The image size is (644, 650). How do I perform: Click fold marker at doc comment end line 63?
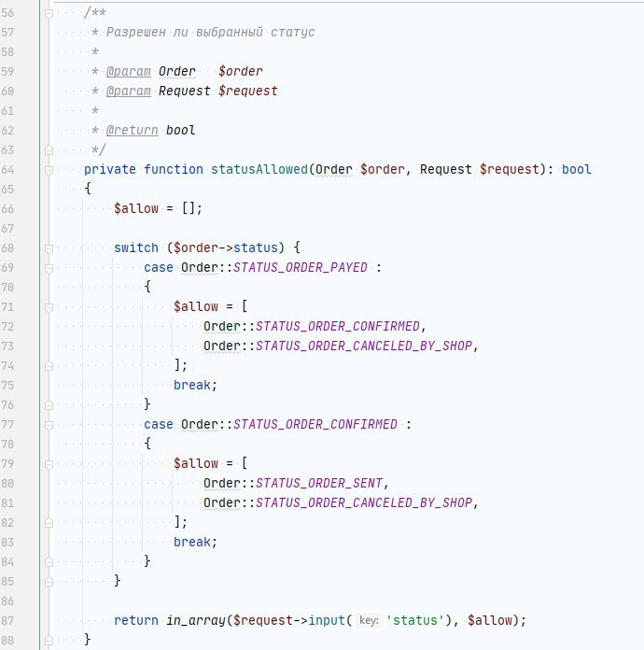click(x=49, y=150)
